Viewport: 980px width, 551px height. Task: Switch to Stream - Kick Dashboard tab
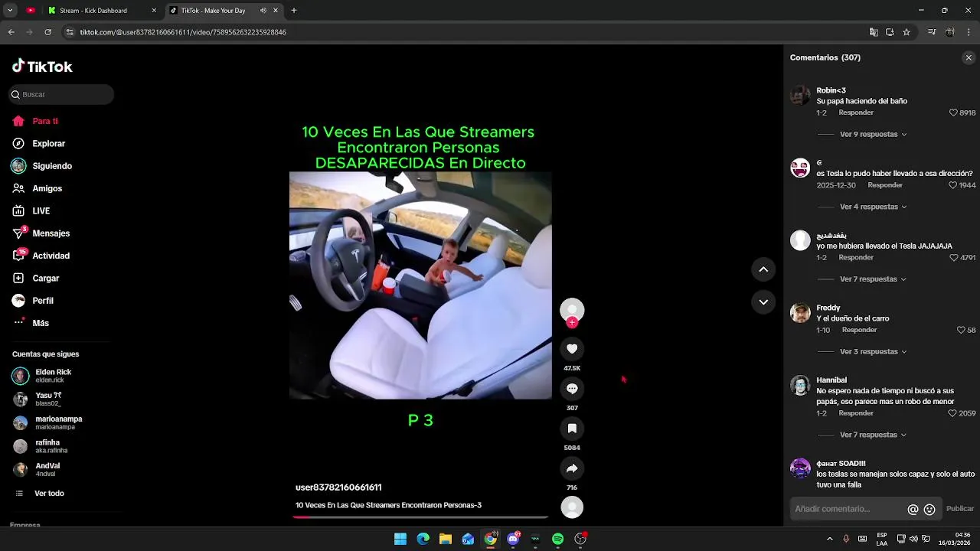pyautogui.click(x=101, y=11)
